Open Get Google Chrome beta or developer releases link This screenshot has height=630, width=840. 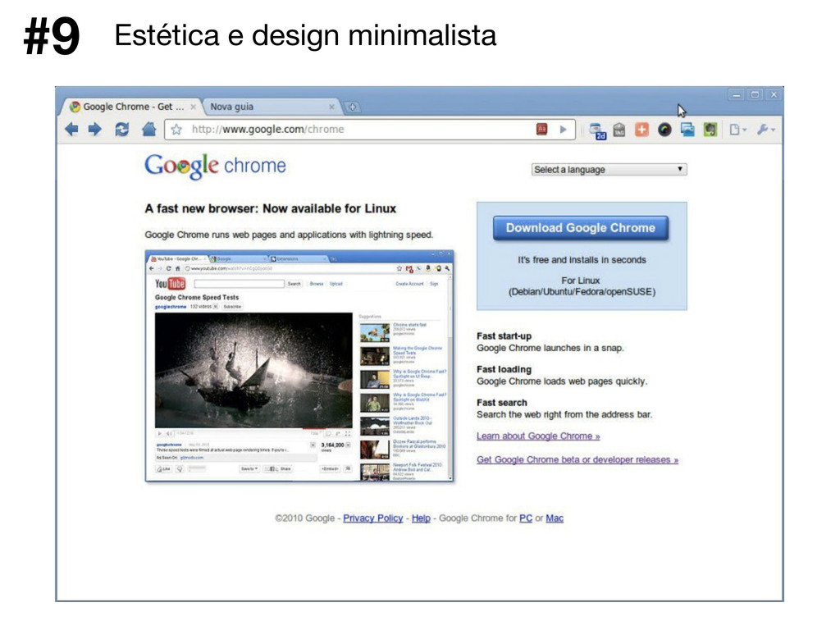(x=577, y=459)
